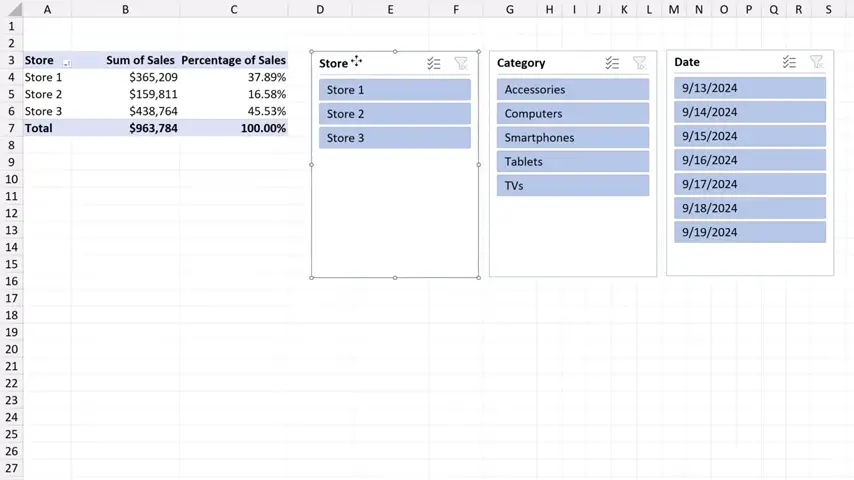Select the $963,784 total sales cell
854x480 pixels.
pos(153,128)
